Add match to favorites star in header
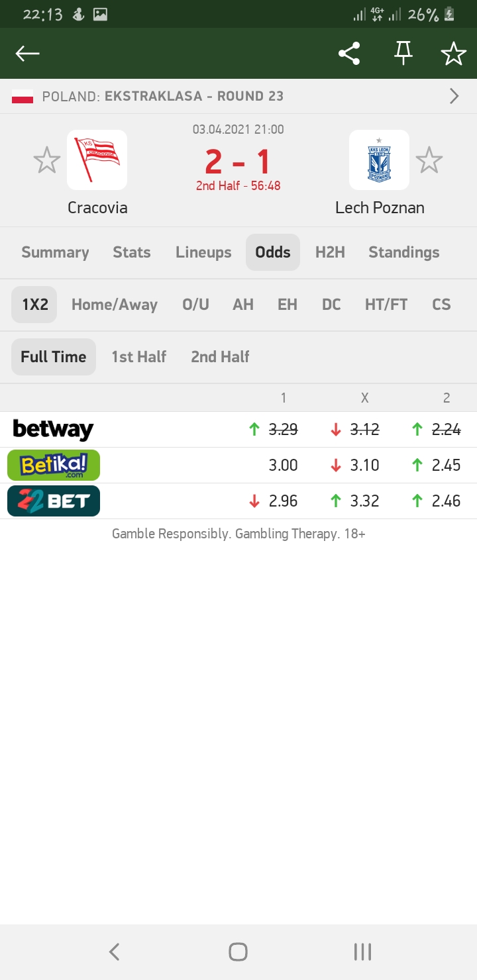Viewport: 477px width, 980px height. (x=454, y=54)
